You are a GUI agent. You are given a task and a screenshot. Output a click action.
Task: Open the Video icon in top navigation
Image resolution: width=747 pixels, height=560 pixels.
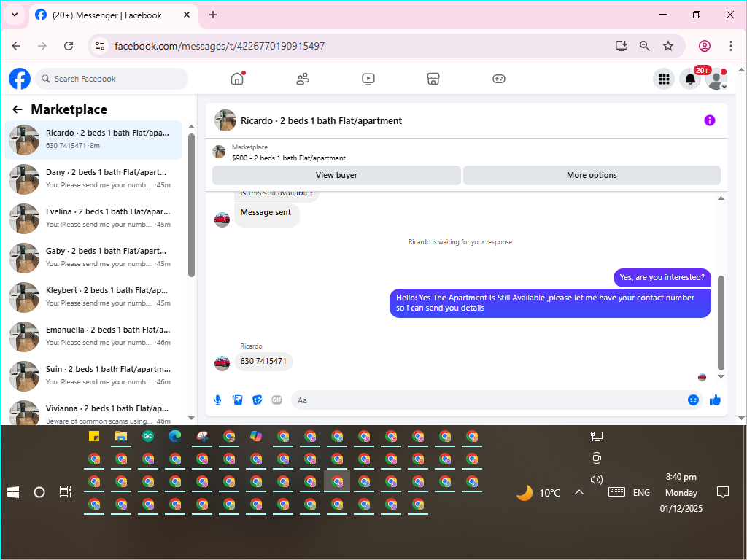coord(368,79)
